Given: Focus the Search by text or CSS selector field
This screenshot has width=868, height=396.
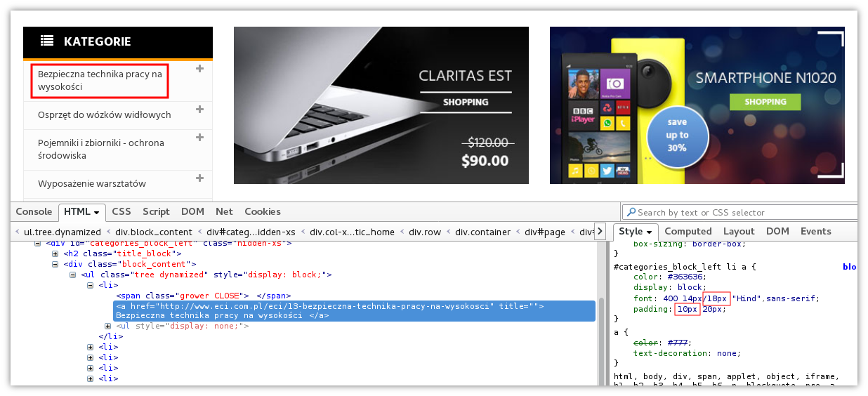Looking at the screenshot, I should [740, 212].
